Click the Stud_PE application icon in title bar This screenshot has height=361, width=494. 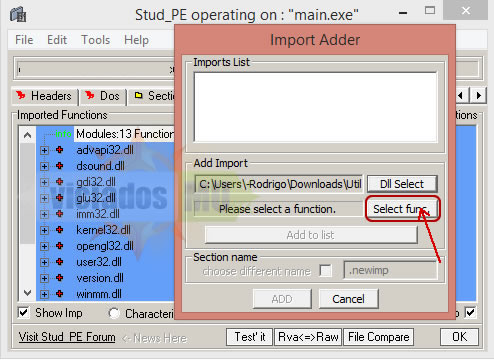[18, 14]
